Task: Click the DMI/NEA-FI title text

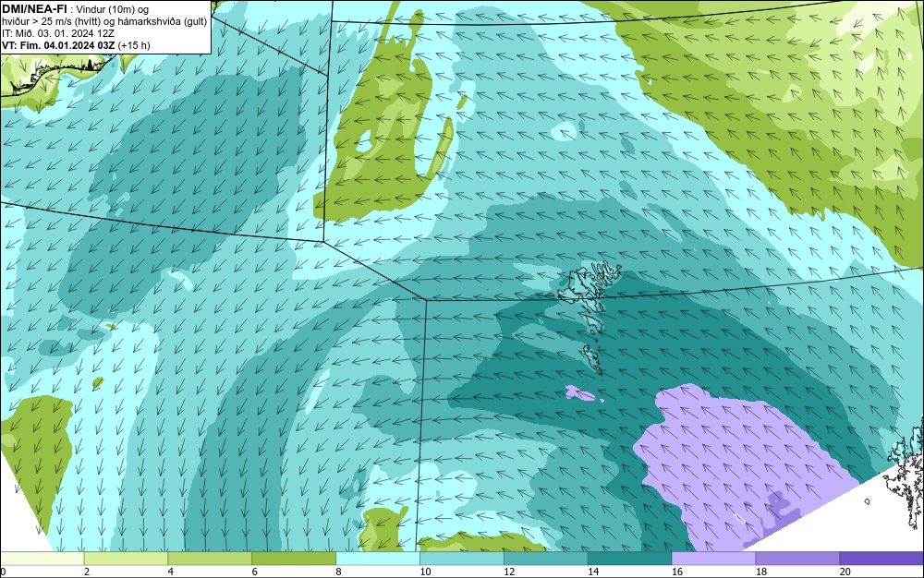Action: pyautogui.click(x=34, y=9)
